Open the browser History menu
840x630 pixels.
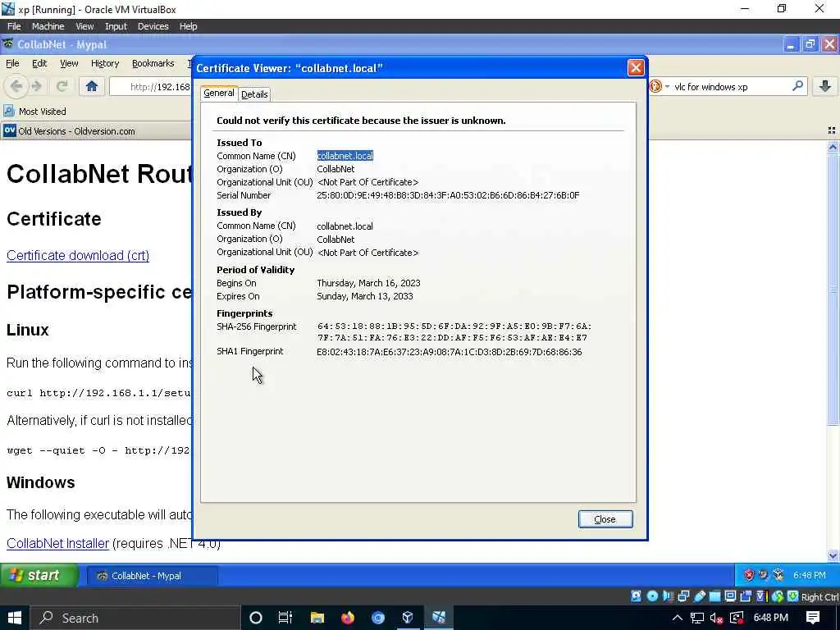105,63
